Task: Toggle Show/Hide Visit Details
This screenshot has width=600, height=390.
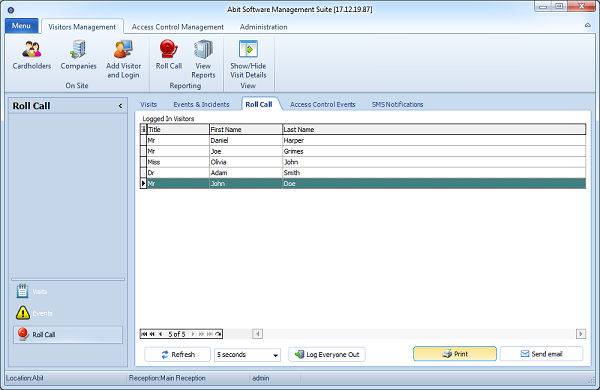Action: coord(248,60)
